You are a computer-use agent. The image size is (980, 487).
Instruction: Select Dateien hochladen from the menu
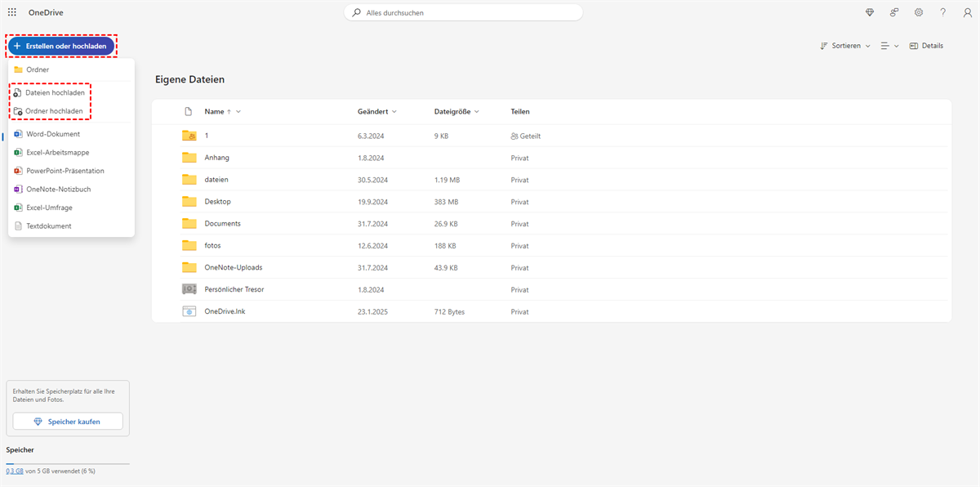[x=54, y=92]
